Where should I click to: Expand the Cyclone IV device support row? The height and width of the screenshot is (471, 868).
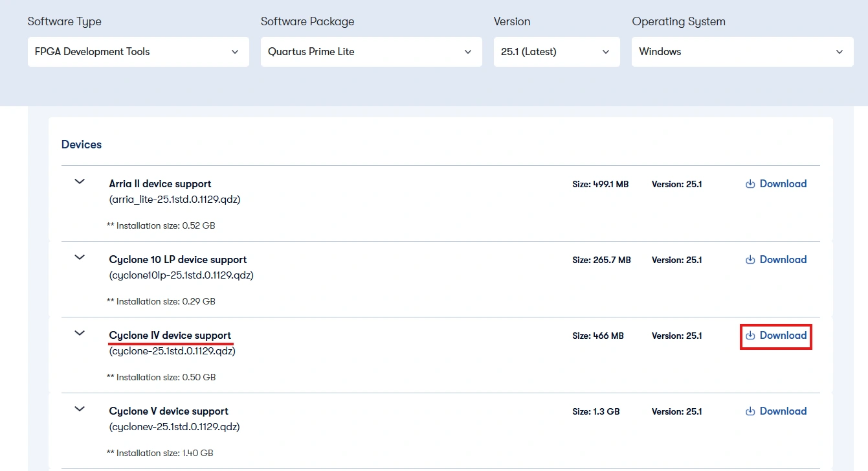pyautogui.click(x=80, y=334)
